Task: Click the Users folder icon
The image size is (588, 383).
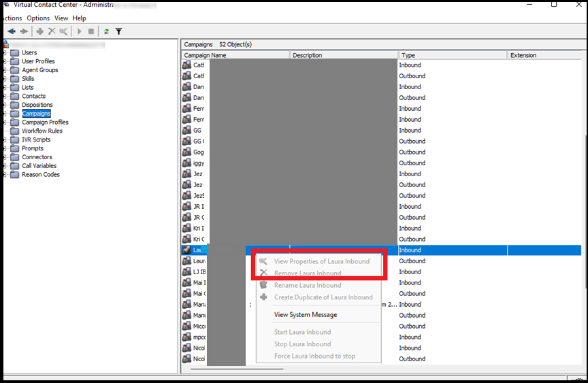Action: (x=14, y=52)
